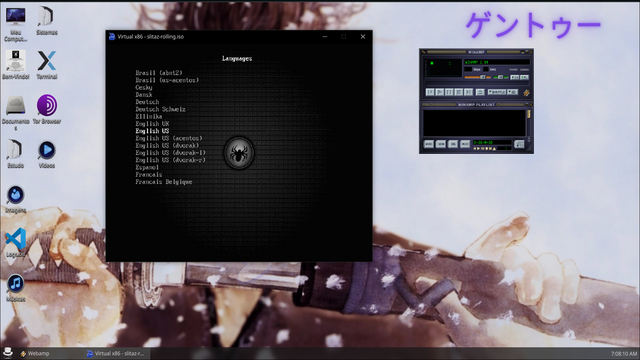Select Cesky language entry
The image size is (640, 360).
[144, 88]
